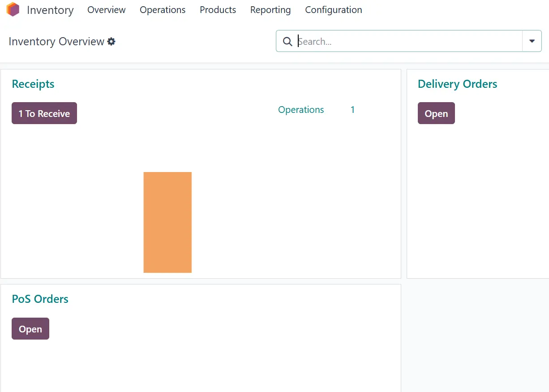Open the Inventory Overview gear settings
The height and width of the screenshot is (392, 549).
112,42
